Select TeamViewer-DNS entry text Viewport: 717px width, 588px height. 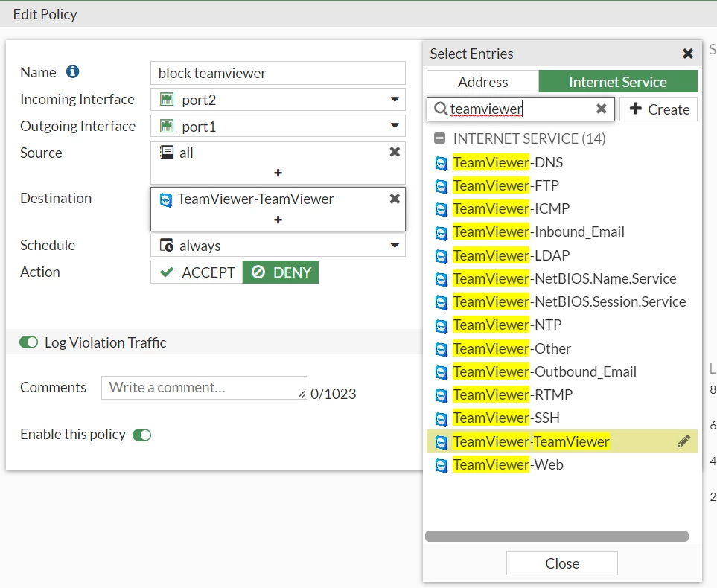[508, 162]
